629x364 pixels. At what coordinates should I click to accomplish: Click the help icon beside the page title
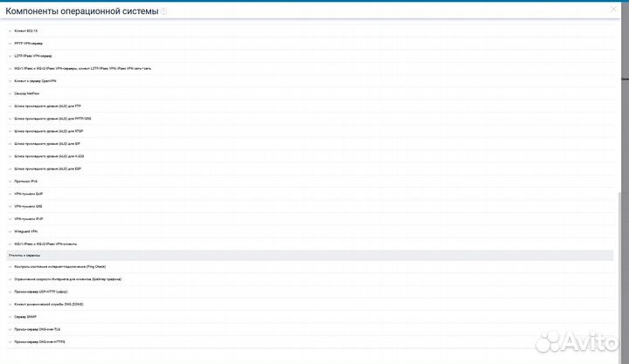pos(164,11)
